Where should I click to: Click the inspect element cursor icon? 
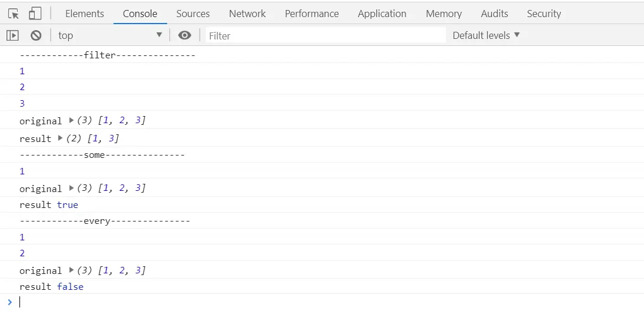coord(14,14)
